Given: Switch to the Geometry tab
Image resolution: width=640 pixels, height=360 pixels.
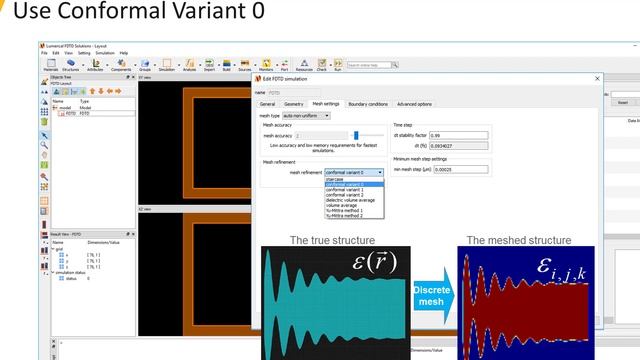Looking at the screenshot, I should (x=293, y=104).
